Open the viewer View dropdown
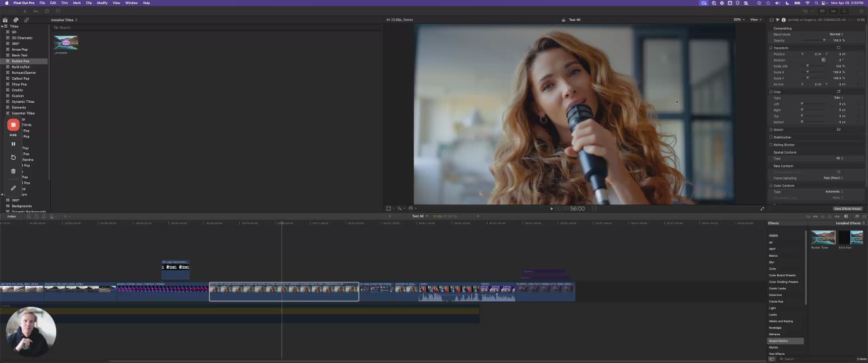Screen dimensions: 868x363 pyautogui.click(x=755, y=20)
